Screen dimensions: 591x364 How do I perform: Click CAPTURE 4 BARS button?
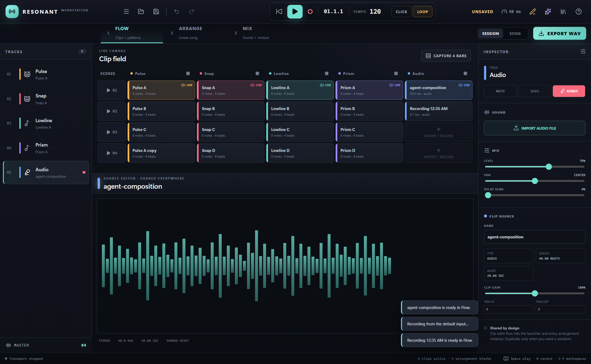(x=446, y=56)
